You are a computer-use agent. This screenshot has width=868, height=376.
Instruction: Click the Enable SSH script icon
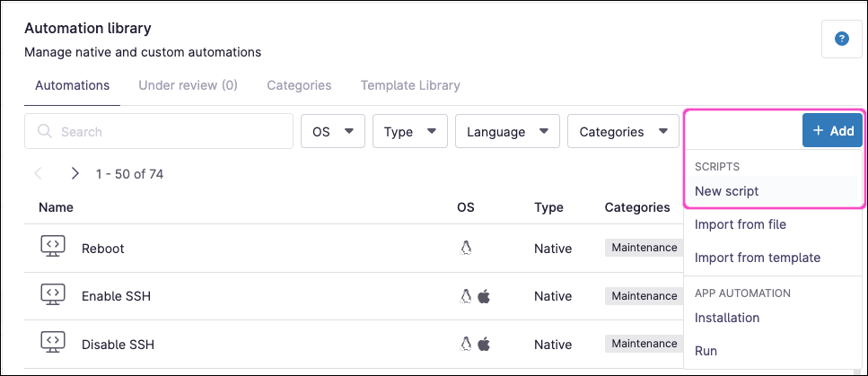pyautogui.click(x=53, y=296)
